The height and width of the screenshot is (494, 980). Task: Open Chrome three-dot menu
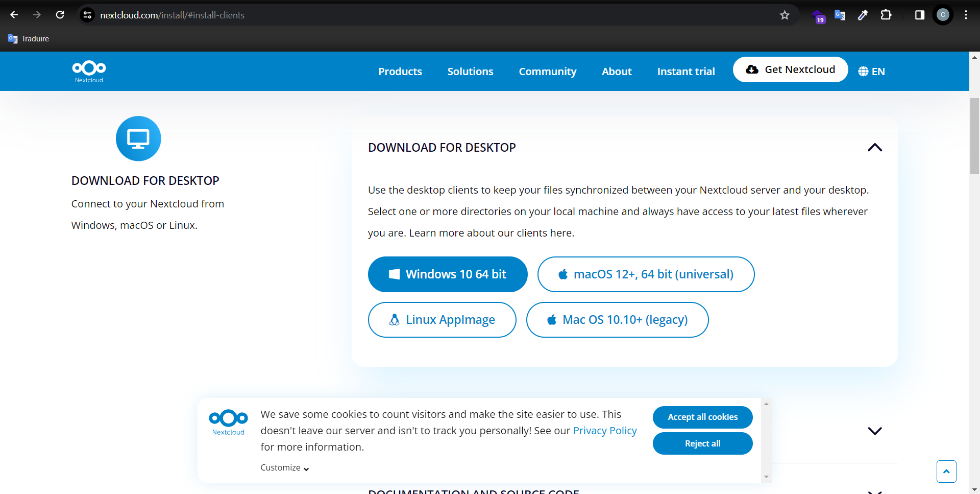pos(966,15)
